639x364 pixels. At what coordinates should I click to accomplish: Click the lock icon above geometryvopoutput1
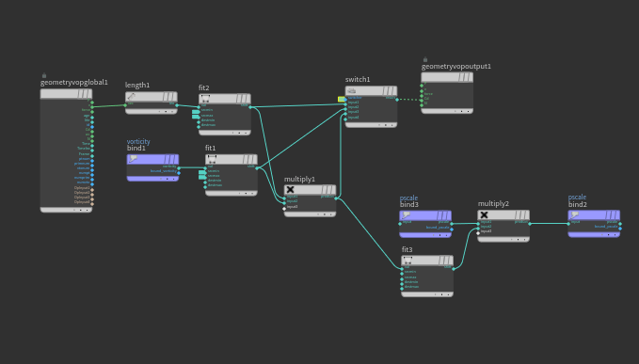425,59
